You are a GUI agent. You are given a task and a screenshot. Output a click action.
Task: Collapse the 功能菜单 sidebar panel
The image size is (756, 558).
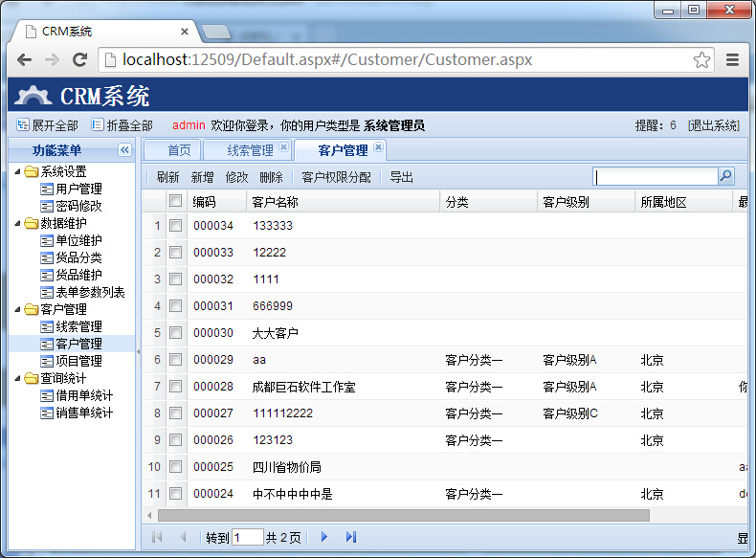tap(124, 150)
